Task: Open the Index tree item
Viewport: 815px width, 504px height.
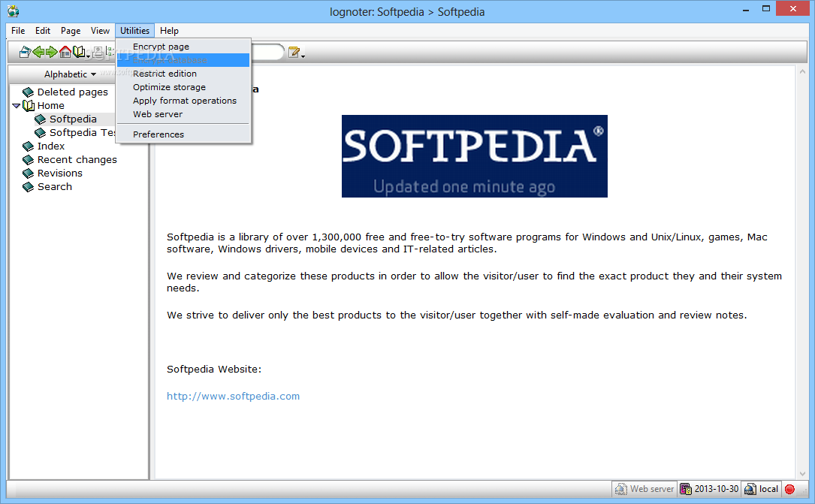Action: click(x=50, y=146)
